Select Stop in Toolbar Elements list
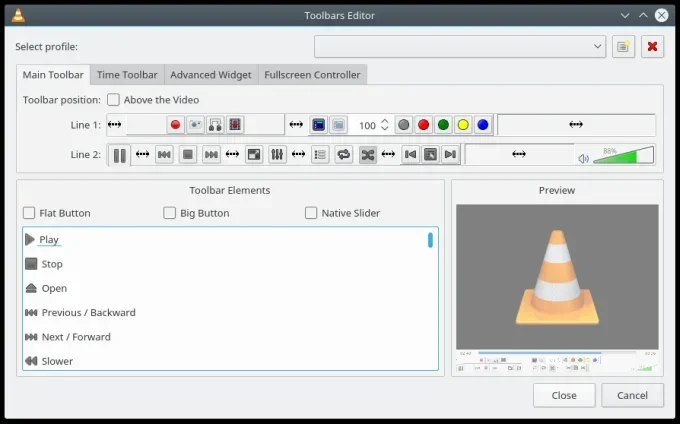 tap(44, 264)
